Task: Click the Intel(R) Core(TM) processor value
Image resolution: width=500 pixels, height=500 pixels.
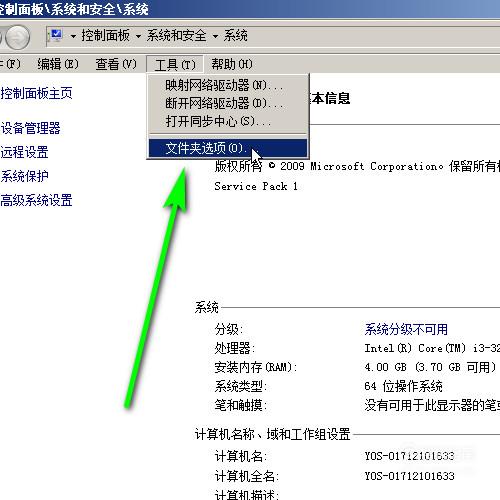Action: (432, 348)
